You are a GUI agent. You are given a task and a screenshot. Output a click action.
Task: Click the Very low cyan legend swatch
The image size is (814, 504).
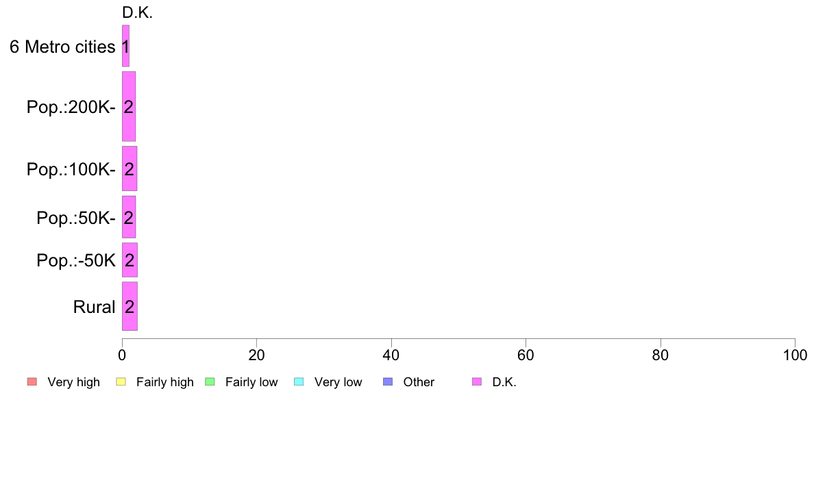[299, 382]
